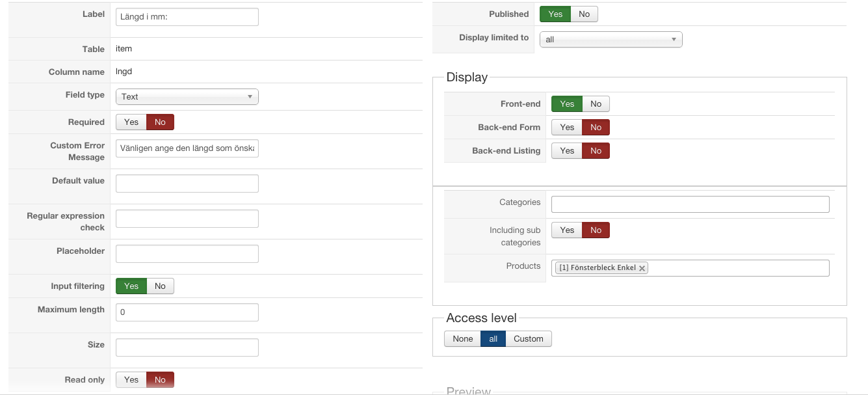Select the 'all' access level button
This screenshot has width=868, height=395.
493,339
